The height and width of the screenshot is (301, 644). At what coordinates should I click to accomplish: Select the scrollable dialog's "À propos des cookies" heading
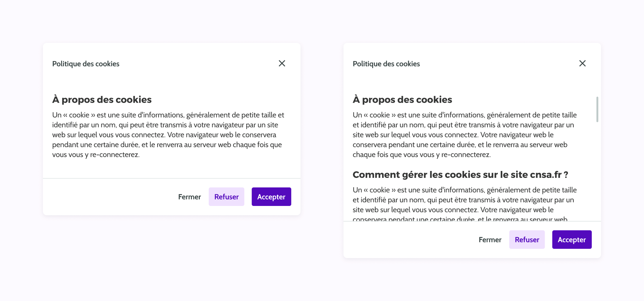click(x=402, y=100)
